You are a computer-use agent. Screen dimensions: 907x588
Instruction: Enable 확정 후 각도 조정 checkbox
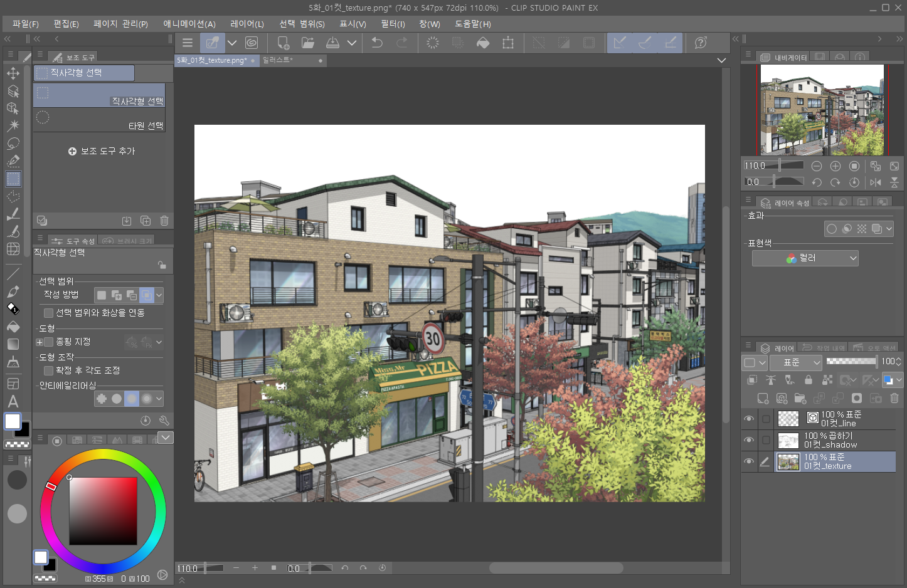click(x=49, y=370)
